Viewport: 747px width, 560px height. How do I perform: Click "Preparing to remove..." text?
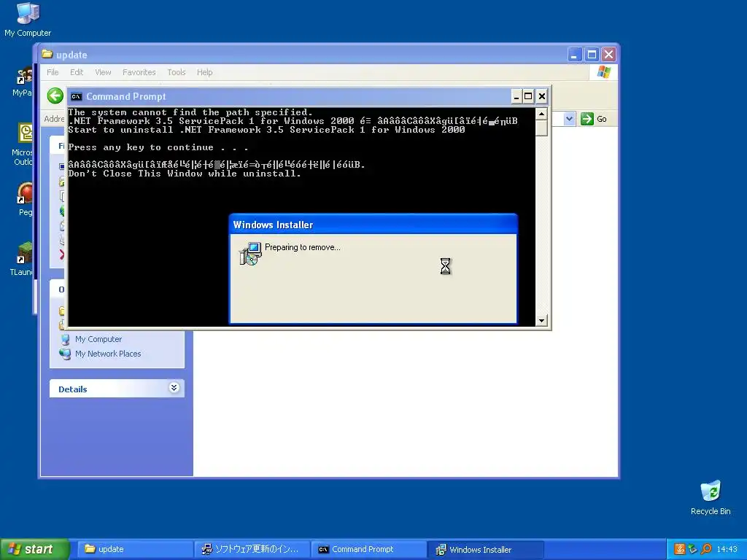303,247
